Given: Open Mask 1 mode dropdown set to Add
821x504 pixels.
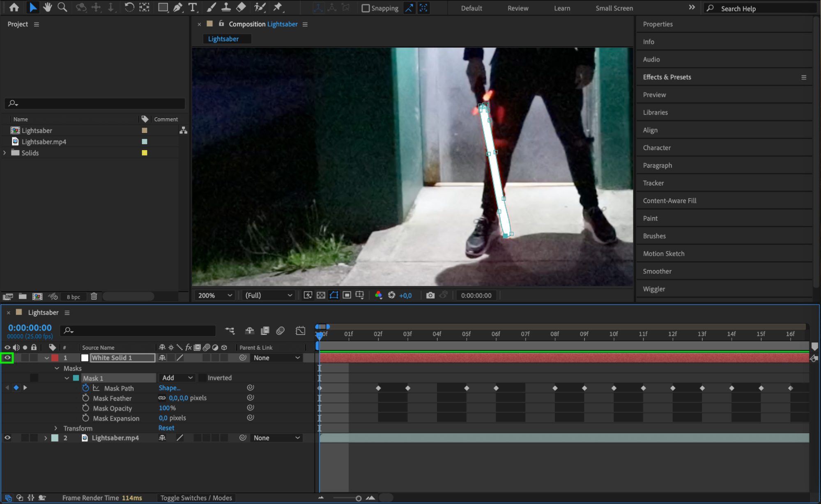Looking at the screenshot, I should point(177,378).
